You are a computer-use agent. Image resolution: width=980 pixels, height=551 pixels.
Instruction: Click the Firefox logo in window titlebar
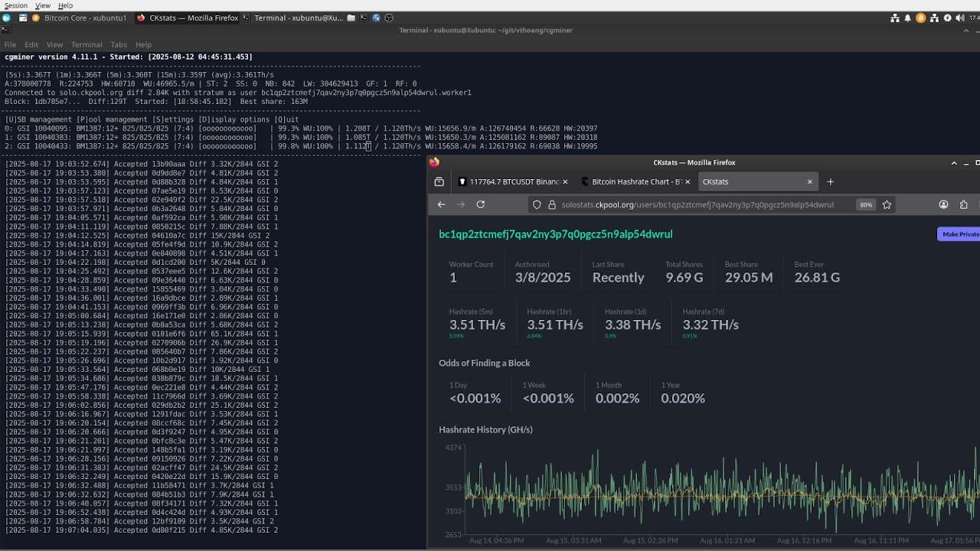(x=434, y=162)
